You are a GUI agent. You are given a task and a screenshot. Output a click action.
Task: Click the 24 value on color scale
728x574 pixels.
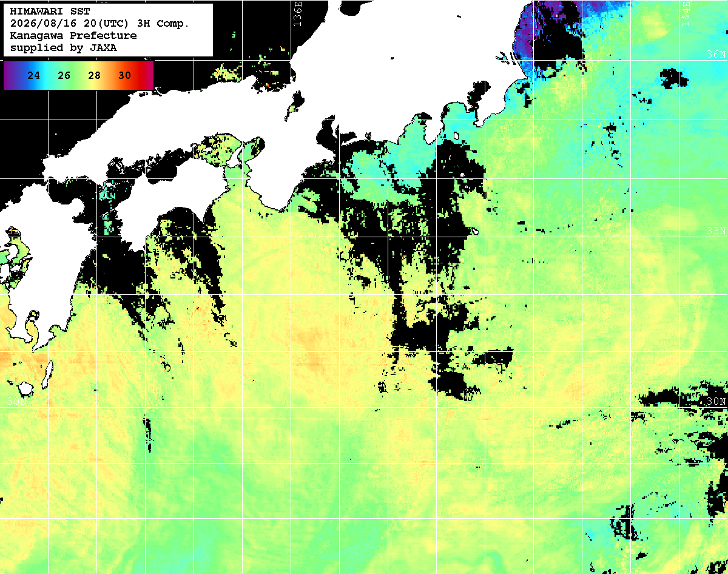[x=34, y=76]
